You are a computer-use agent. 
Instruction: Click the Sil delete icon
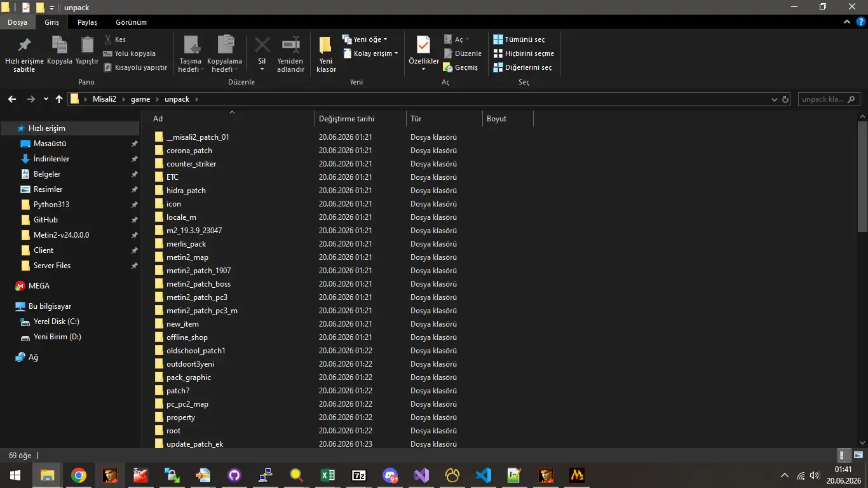[262, 45]
